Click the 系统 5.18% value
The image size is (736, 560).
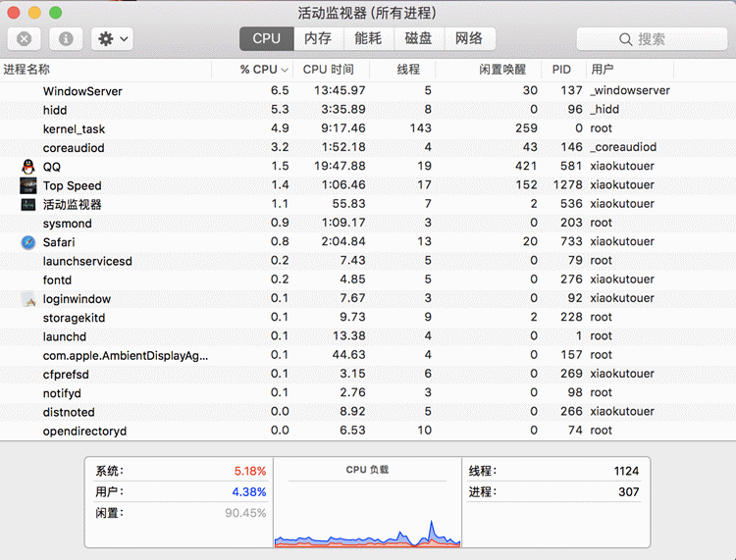pyautogui.click(x=250, y=471)
